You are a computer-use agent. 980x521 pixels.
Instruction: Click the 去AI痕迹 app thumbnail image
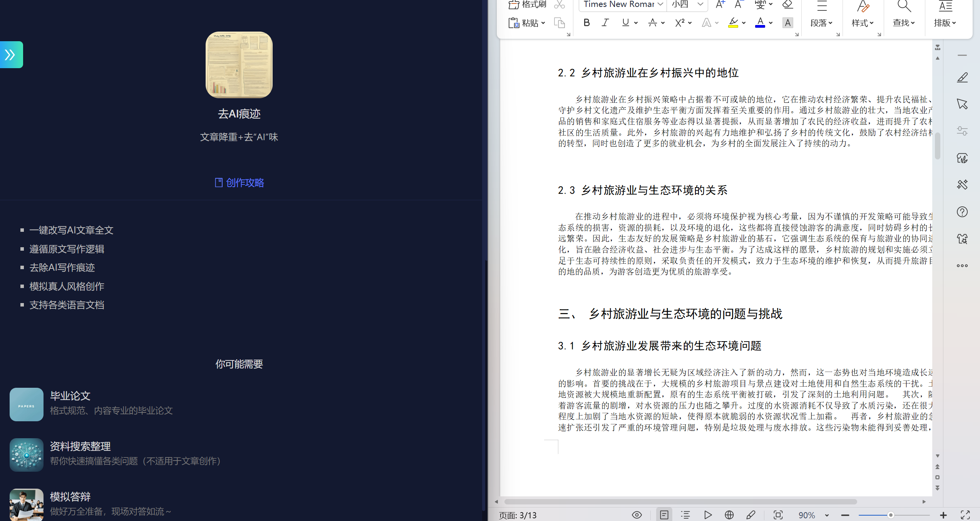pyautogui.click(x=239, y=65)
